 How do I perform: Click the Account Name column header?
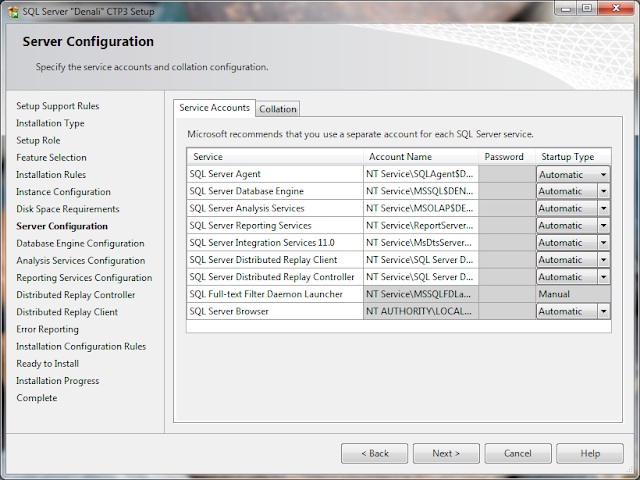421,157
